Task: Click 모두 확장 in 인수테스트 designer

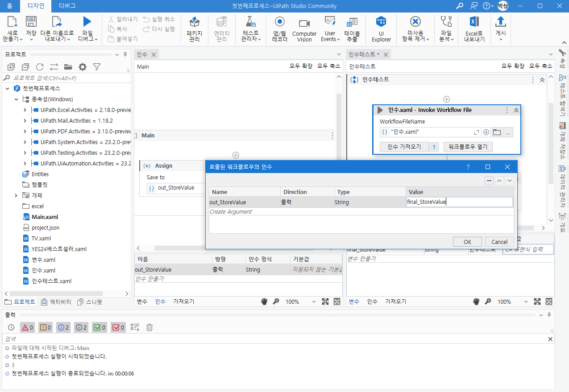Action: tap(513, 66)
